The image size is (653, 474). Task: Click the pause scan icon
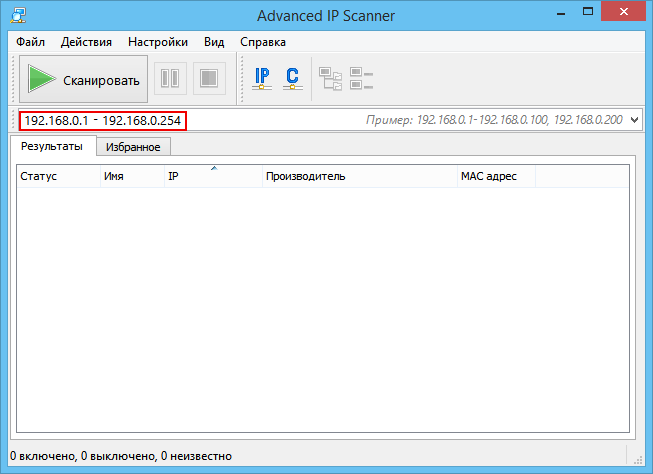click(170, 79)
